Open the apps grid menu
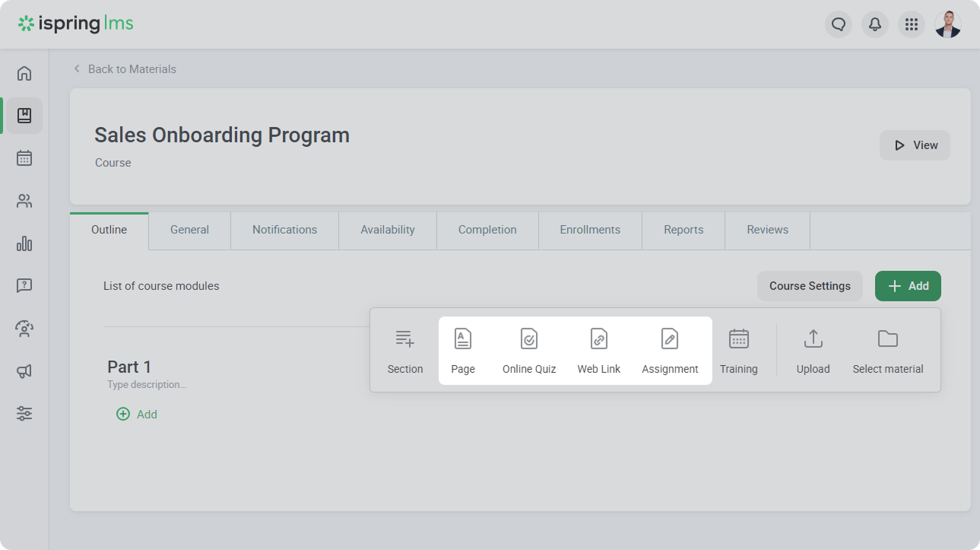This screenshot has width=980, height=550. 911,24
